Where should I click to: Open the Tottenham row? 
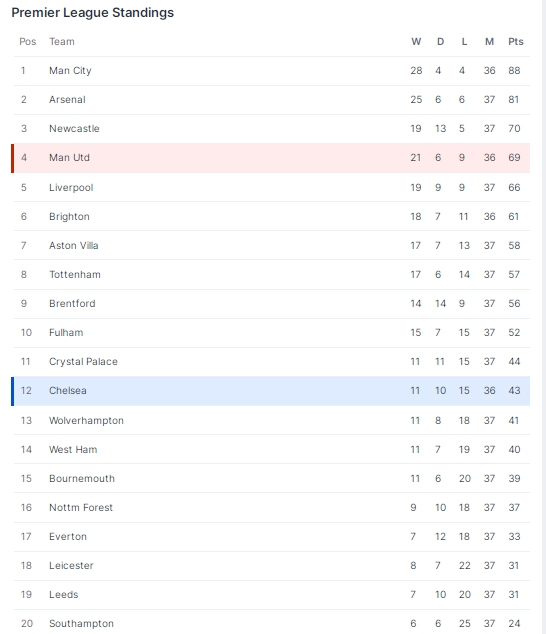[272, 275]
